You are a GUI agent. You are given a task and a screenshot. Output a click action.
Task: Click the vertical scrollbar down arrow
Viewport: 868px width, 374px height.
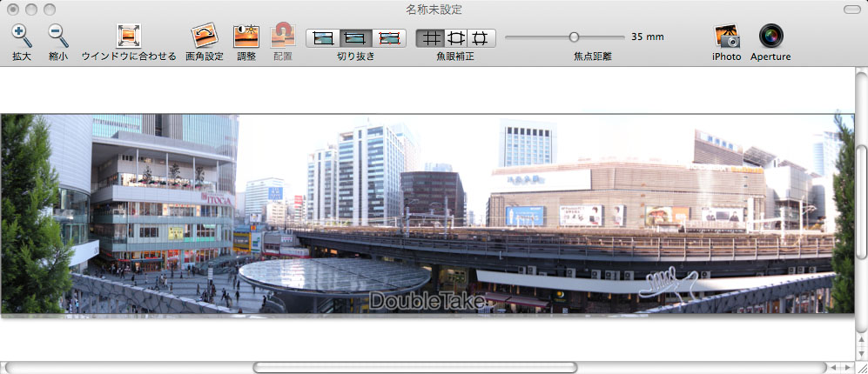pos(861,352)
